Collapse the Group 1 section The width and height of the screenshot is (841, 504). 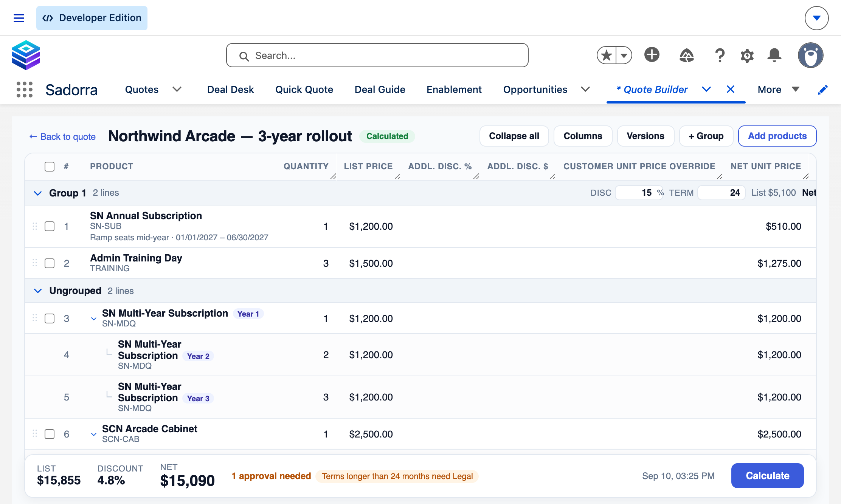[x=38, y=193]
